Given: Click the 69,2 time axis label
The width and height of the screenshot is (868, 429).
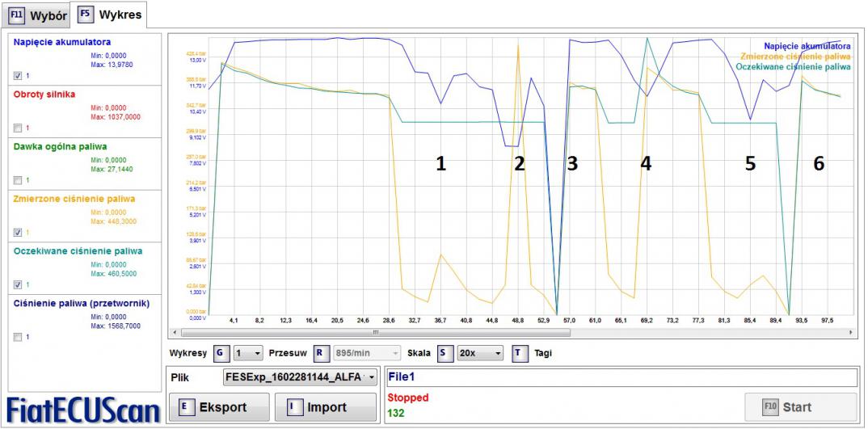Looking at the screenshot, I should 647,321.
